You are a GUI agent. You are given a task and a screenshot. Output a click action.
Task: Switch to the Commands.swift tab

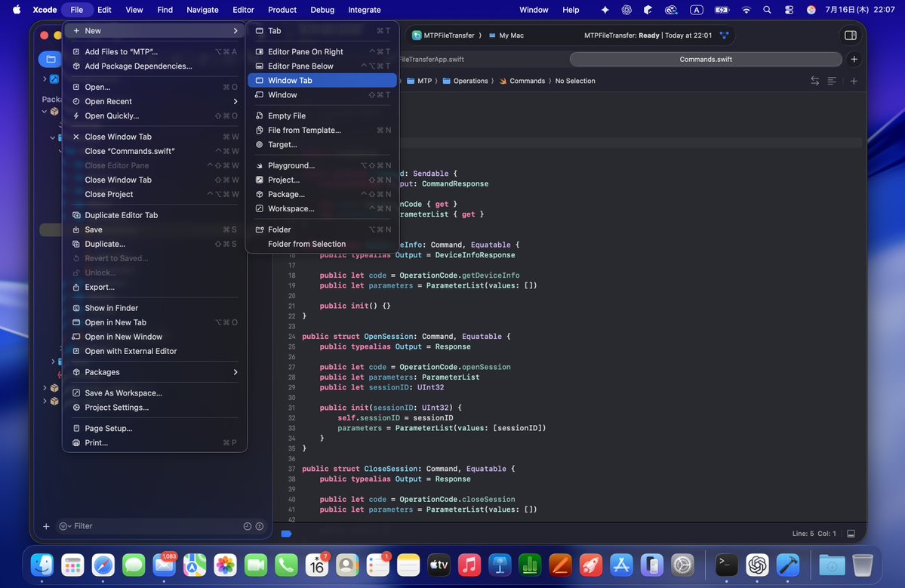click(705, 59)
